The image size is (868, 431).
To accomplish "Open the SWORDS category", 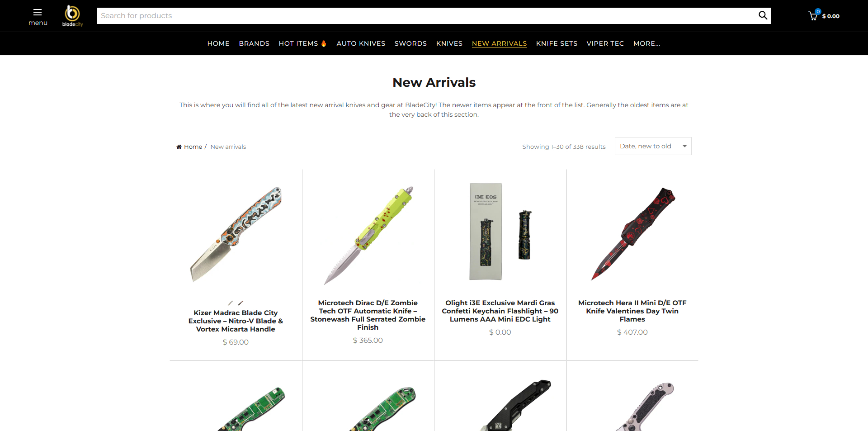I will tap(410, 43).
